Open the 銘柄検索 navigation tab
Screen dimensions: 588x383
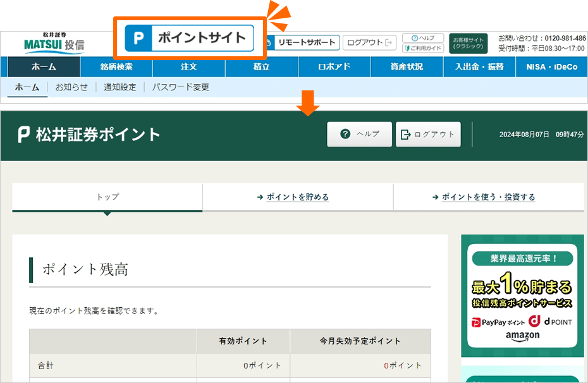116,67
